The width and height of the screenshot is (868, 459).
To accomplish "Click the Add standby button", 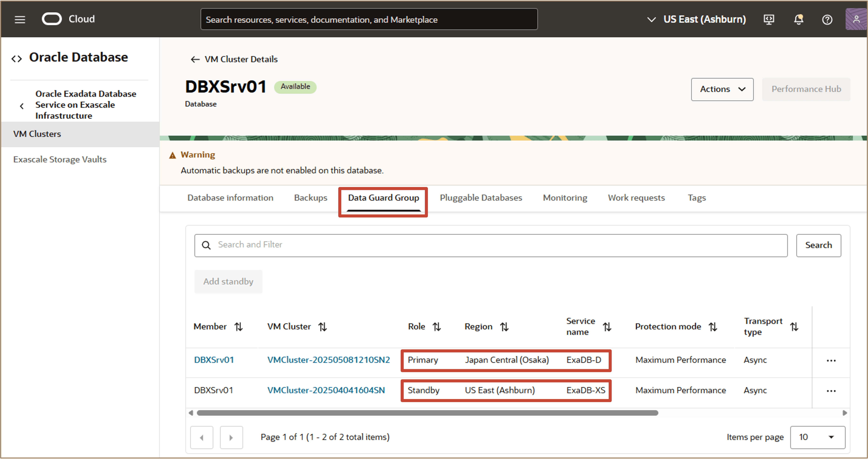I will 228,282.
